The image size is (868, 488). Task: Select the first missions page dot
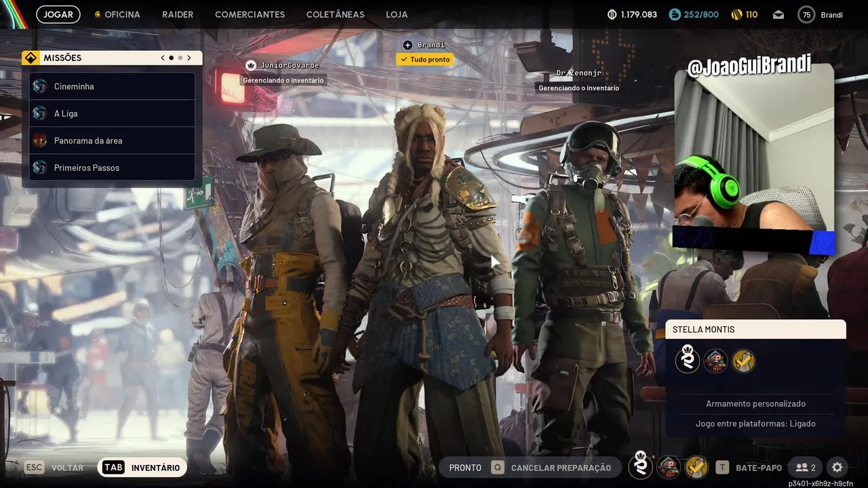tap(171, 58)
